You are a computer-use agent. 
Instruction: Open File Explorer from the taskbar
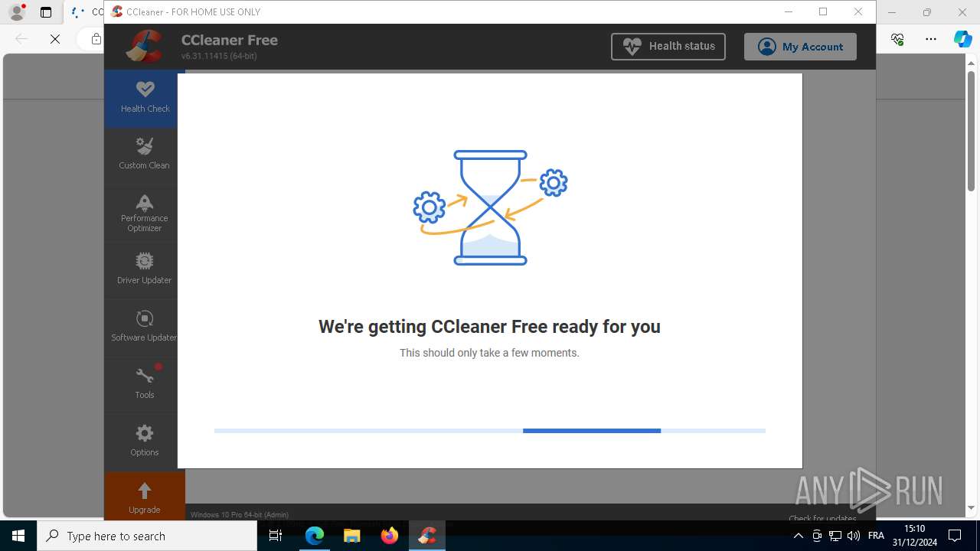352,536
